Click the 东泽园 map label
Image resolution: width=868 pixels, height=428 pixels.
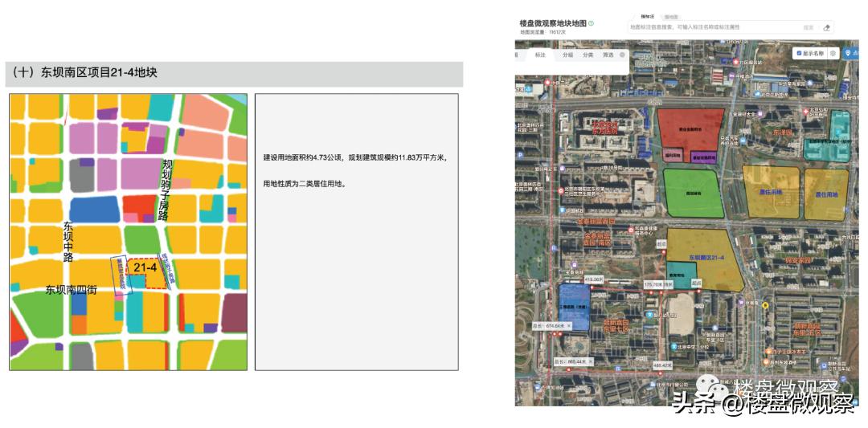click(783, 132)
